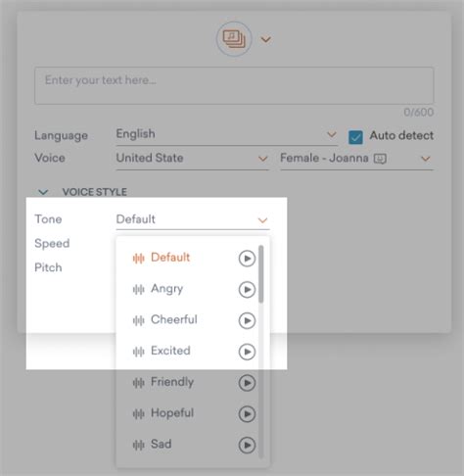Choose the Sad tone from list
This screenshot has height=476, width=464.
click(161, 445)
